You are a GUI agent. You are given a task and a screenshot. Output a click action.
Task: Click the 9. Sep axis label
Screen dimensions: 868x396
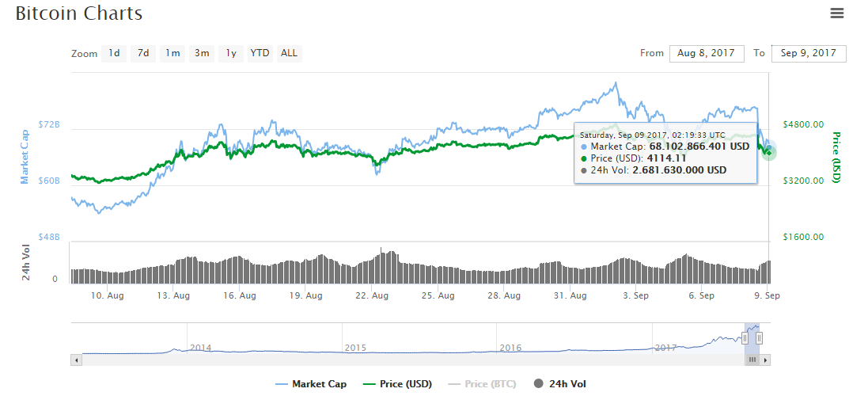pyautogui.click(x=767, y=295)
